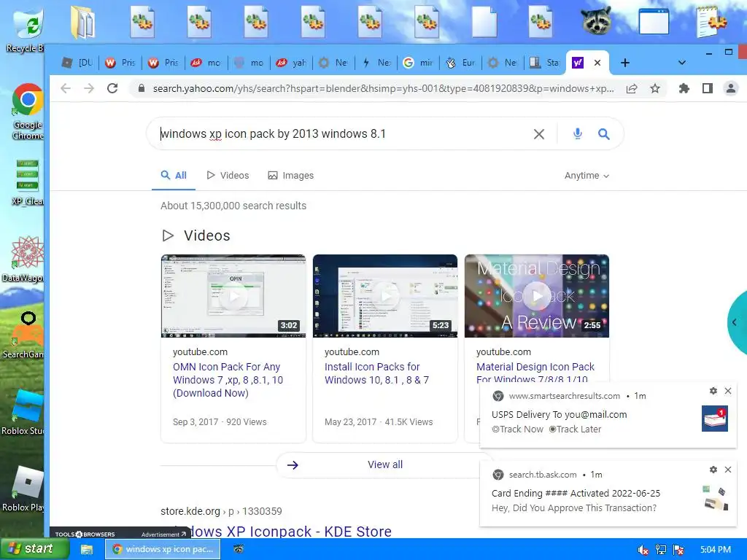This screenshot has height=560, width=747.
Task: Expand the teal side panel arrow
Action: [x=735, y=322]
